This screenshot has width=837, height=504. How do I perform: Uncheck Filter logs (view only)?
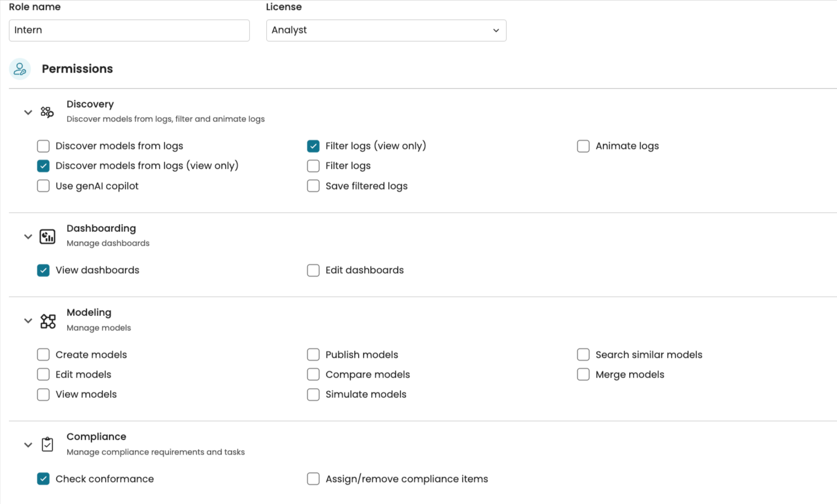313,146
